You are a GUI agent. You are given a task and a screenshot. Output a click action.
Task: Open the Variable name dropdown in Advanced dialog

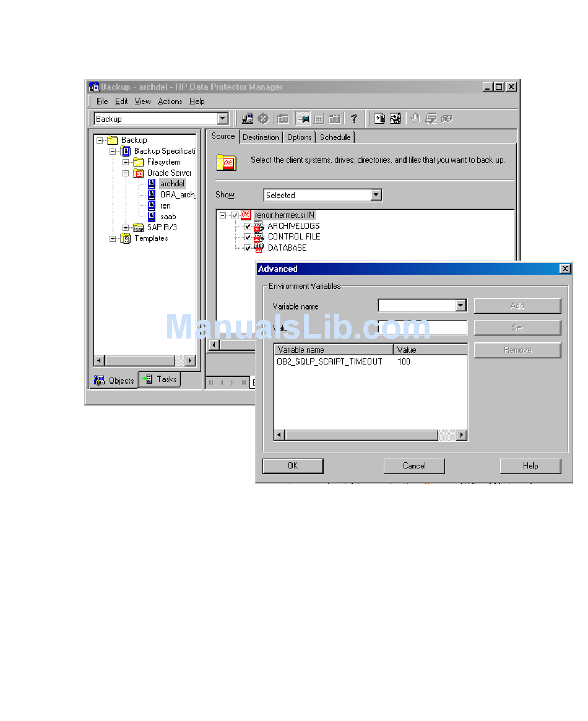click(460, 305)
